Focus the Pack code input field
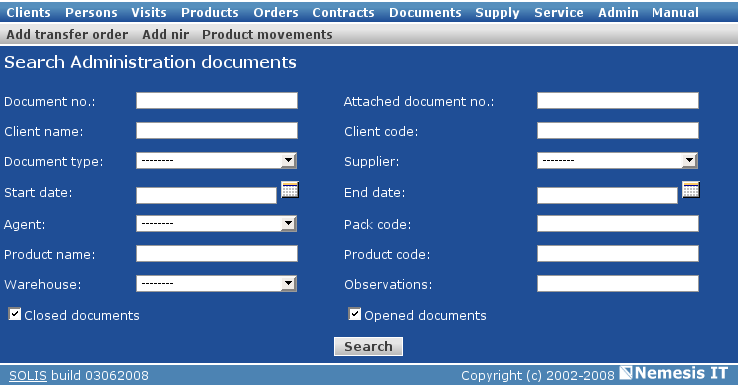 click(618, 224)
